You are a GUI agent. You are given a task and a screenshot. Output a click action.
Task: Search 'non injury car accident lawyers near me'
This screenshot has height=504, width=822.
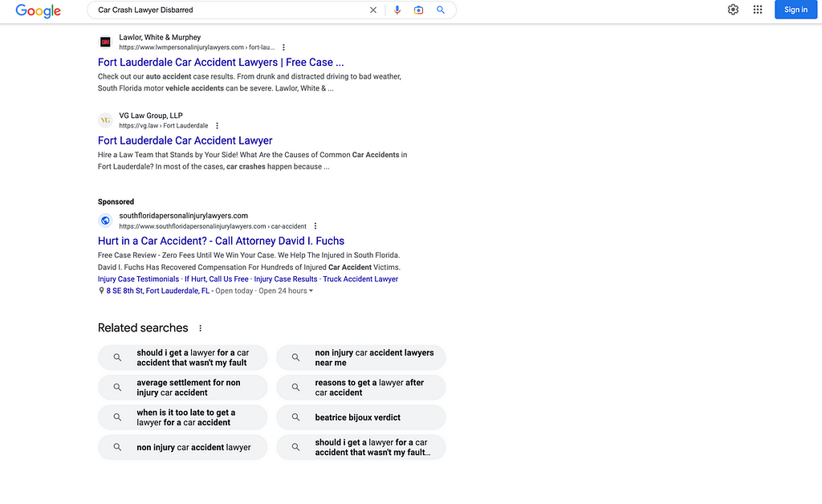[360, 358]
